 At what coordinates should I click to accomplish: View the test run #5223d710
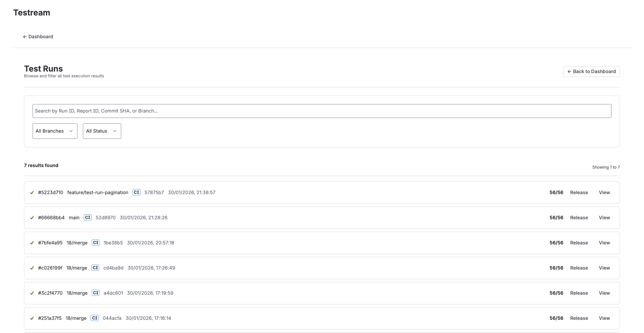click(604, 193)
